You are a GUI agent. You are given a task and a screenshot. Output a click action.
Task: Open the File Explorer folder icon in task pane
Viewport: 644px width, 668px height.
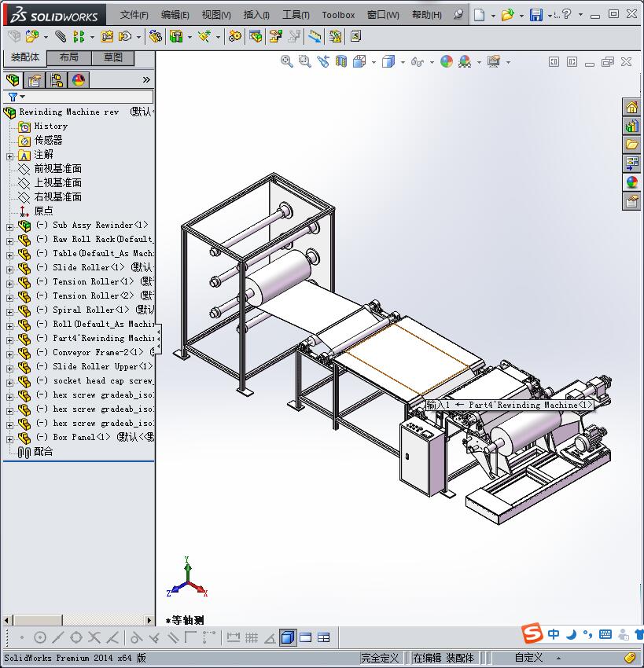tap(631, 145)
